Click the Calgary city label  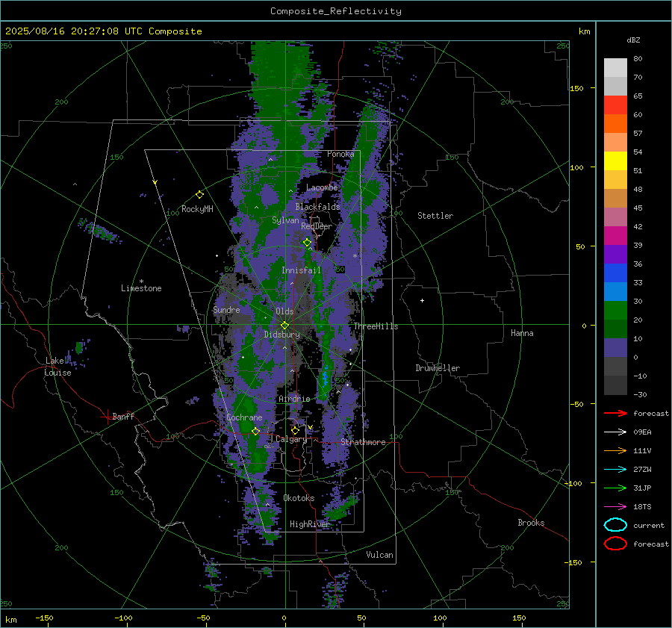coord(291,439)
